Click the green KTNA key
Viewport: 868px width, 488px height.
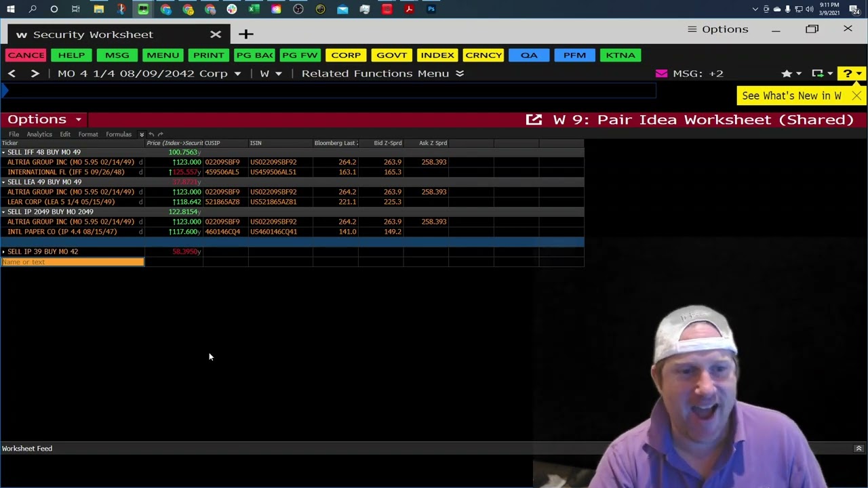click(x=620, y=55)
